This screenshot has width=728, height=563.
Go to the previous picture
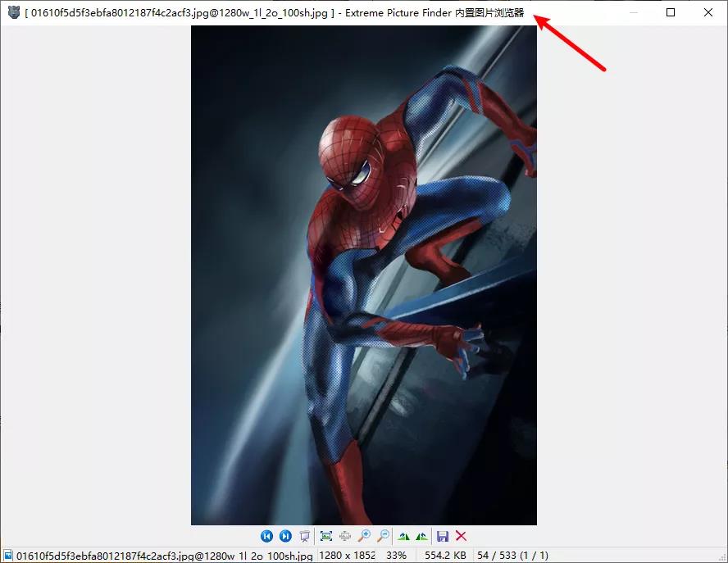coord(266,536)
